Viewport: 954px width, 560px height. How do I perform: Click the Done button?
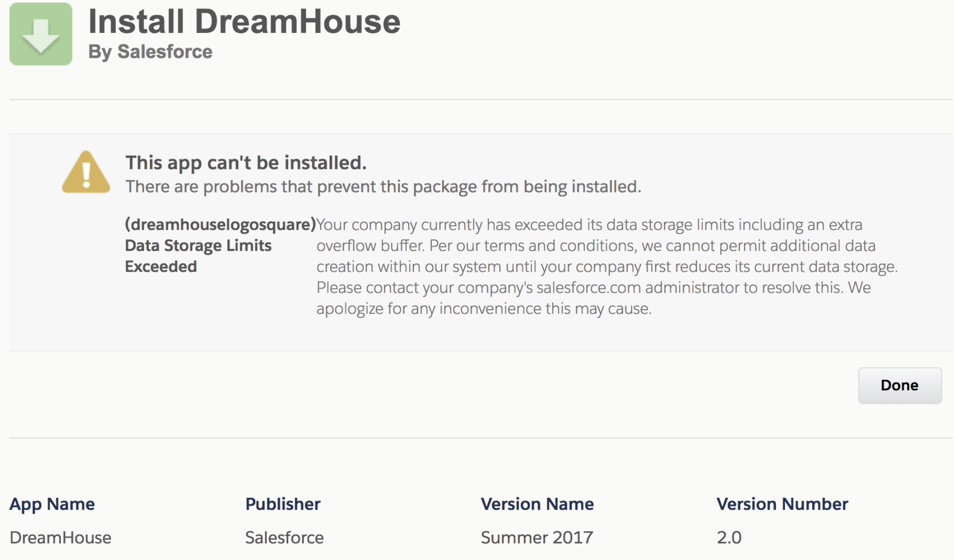(x=899, y=385)
